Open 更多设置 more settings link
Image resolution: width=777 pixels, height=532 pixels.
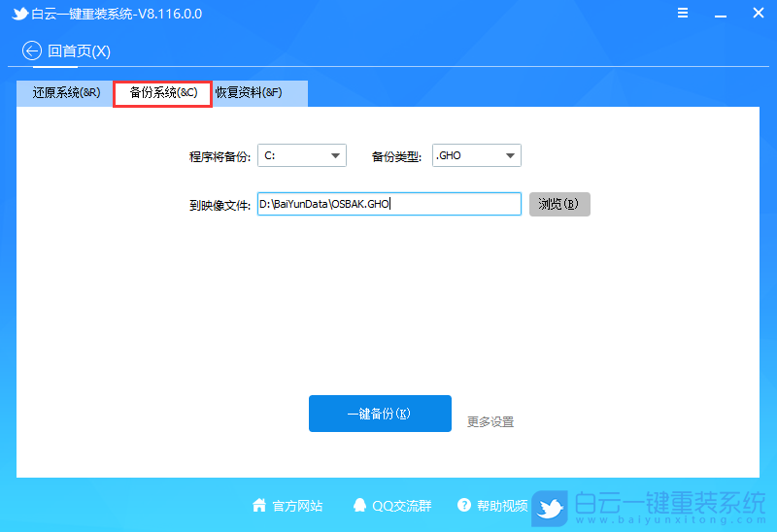pos(490,422)
